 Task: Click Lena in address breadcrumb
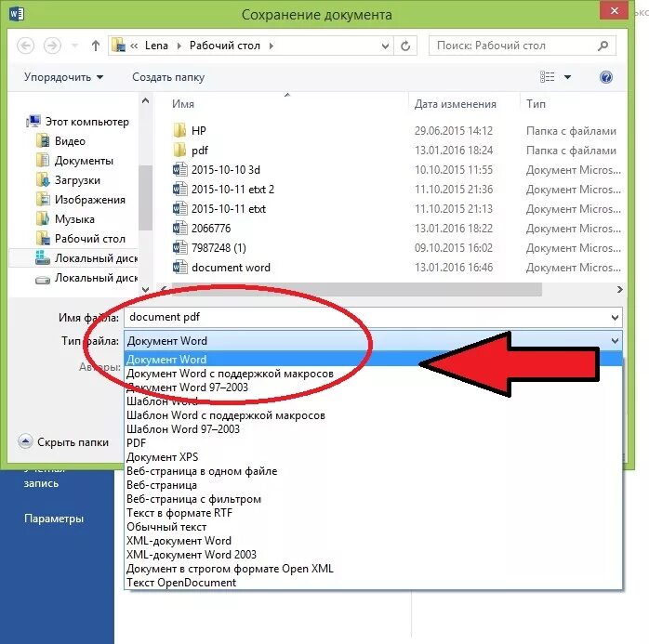156,46
